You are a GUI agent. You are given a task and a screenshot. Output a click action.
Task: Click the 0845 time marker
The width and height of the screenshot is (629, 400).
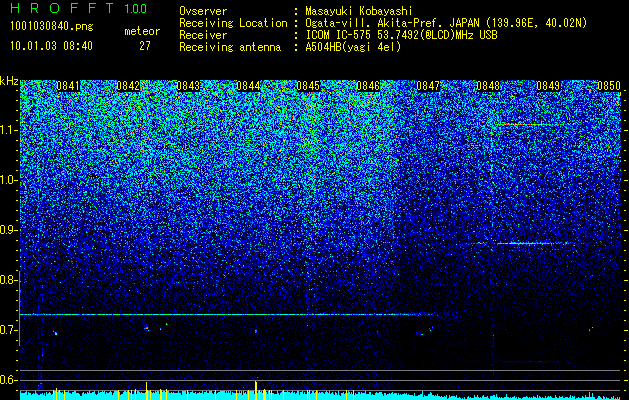[x=308, y=86]
